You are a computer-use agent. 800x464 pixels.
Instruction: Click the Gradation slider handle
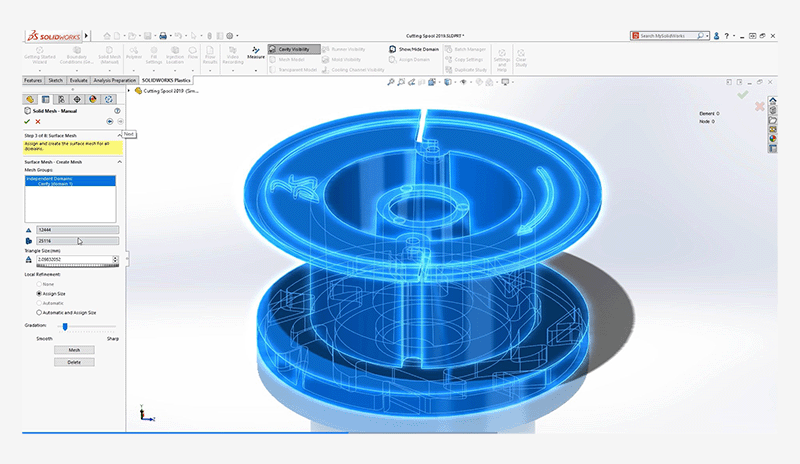point(65,326)
